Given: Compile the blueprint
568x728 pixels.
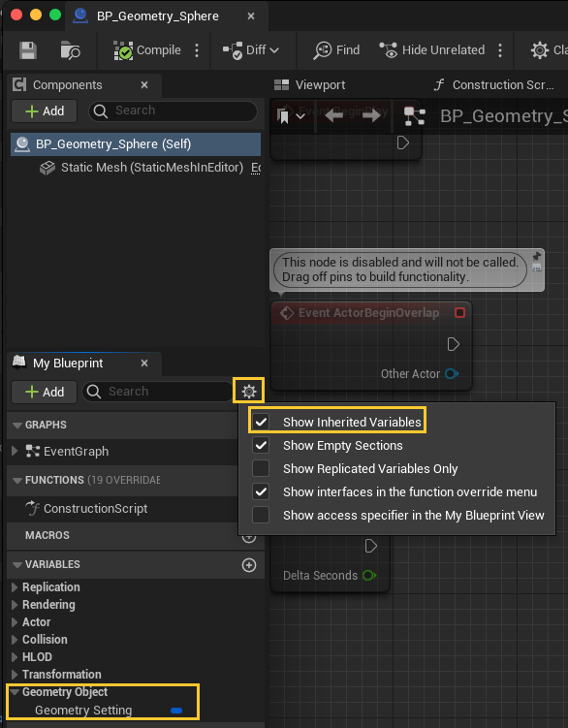Looking at the screenshot, I should [x=147, y=50].
